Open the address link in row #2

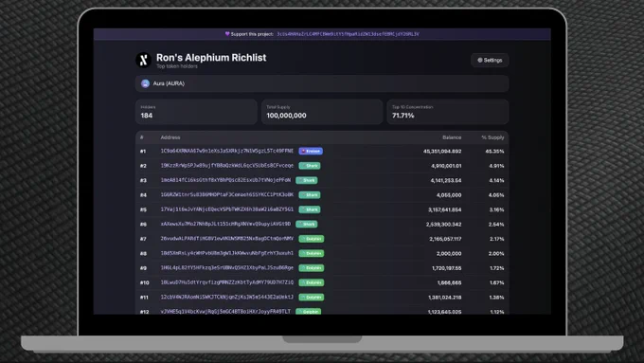[x=227, y=166]
